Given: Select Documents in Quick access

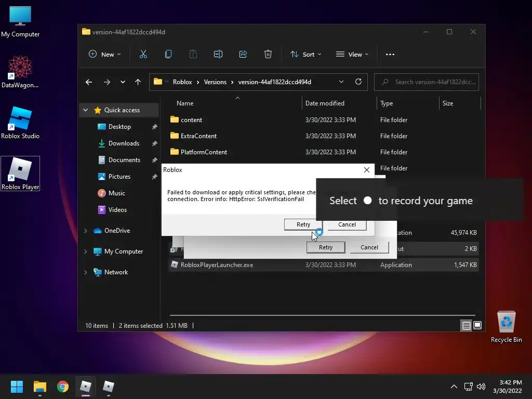Looking at the screenshot, I should 119,160.
